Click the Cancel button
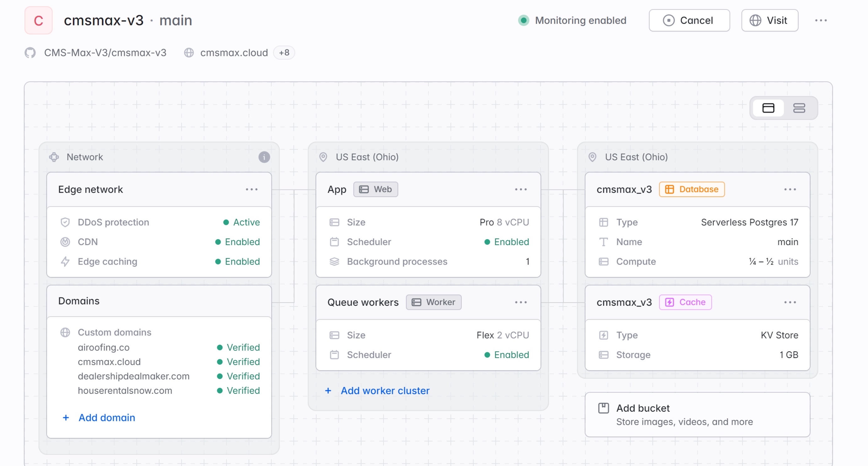The image size is (868, 466). [689, 20]
